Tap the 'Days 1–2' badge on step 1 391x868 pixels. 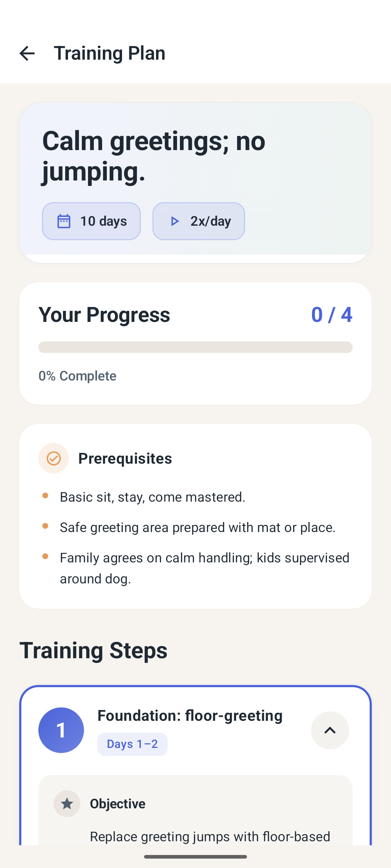pos(132,744)
